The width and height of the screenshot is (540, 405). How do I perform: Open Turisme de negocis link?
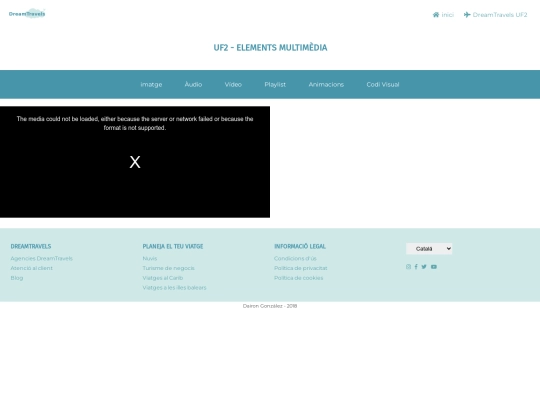(169, 268)
